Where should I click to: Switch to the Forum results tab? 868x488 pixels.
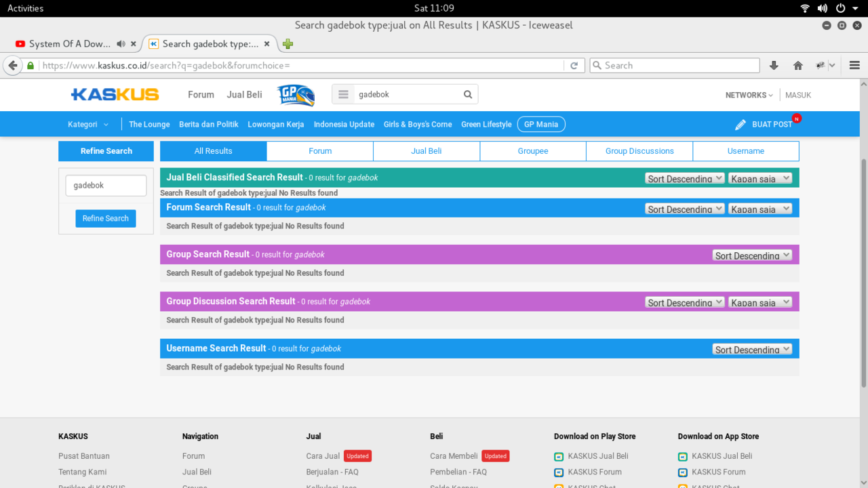320,151
